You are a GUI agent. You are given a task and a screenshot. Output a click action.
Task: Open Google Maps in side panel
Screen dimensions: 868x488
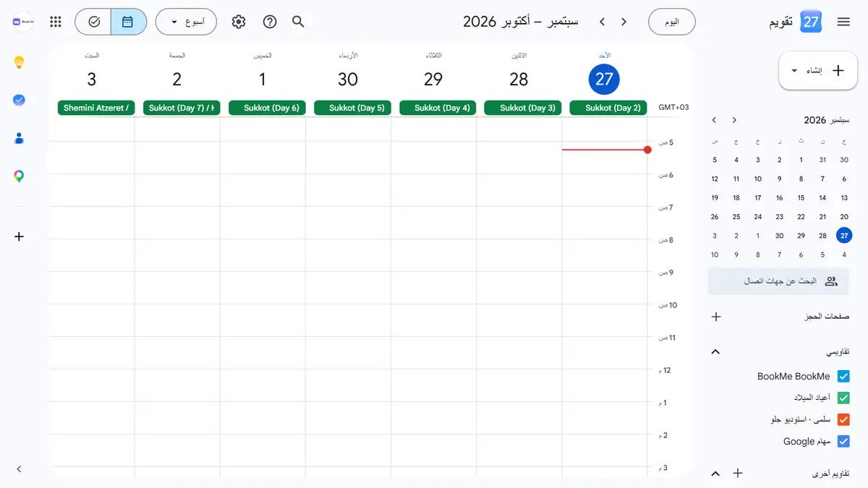20,176
